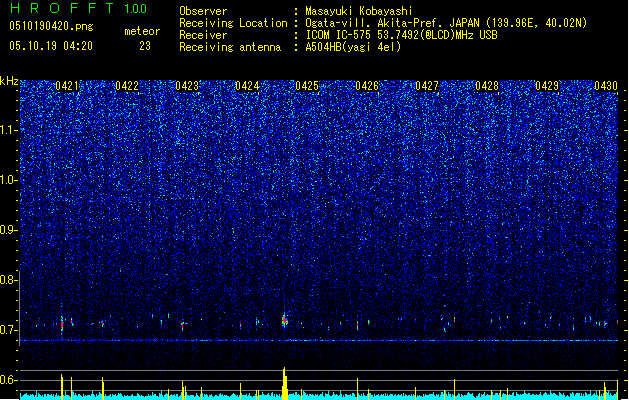
Task: Click the 'Observer' field label
Action: 203,11
